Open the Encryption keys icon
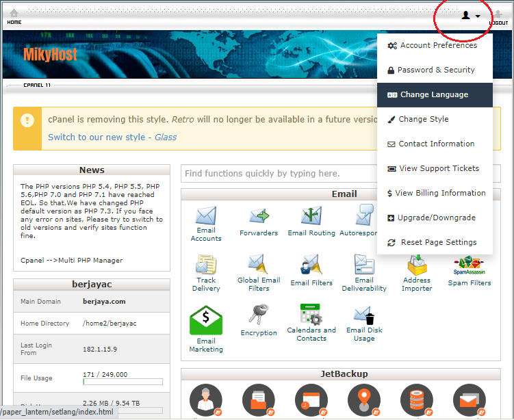Screen dimensions: 514x420 259,315
